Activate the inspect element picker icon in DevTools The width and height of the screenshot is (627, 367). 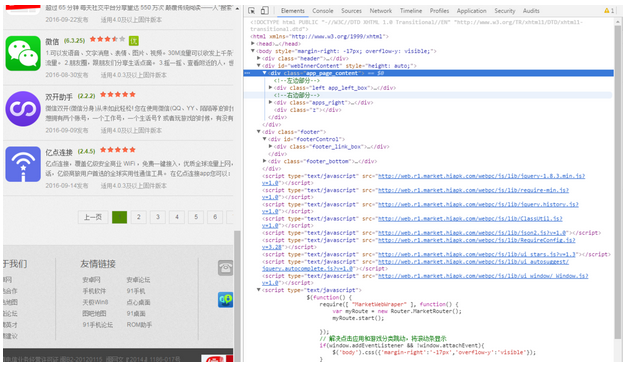tap(252, 11)
